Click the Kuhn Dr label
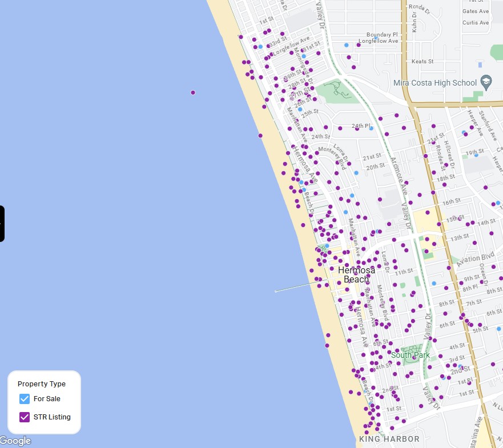Viewport: 503px width, 448px height. pyautogui.click(x=414, y=22)
